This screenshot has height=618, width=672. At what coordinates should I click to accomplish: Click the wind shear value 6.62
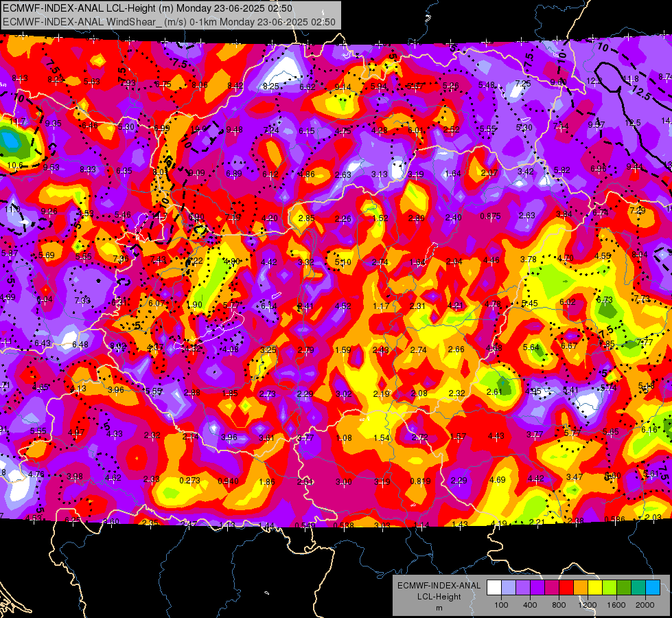308,87
